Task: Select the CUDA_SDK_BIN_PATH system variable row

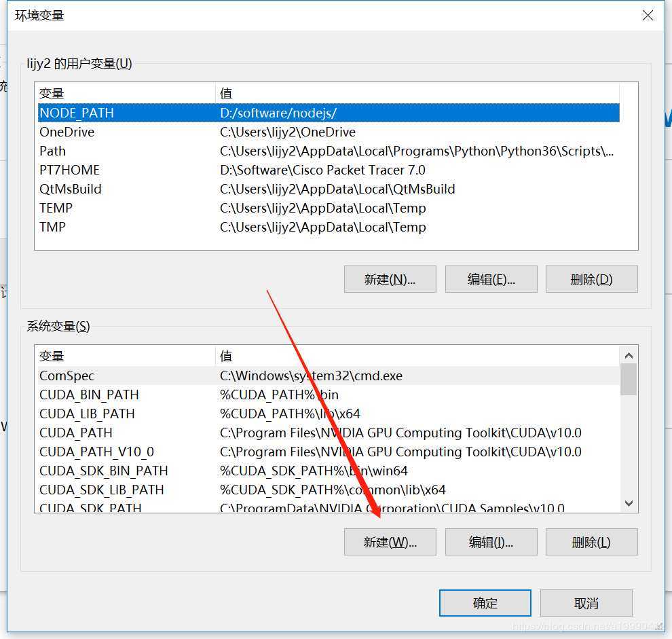Action: (x=329, y=471)
